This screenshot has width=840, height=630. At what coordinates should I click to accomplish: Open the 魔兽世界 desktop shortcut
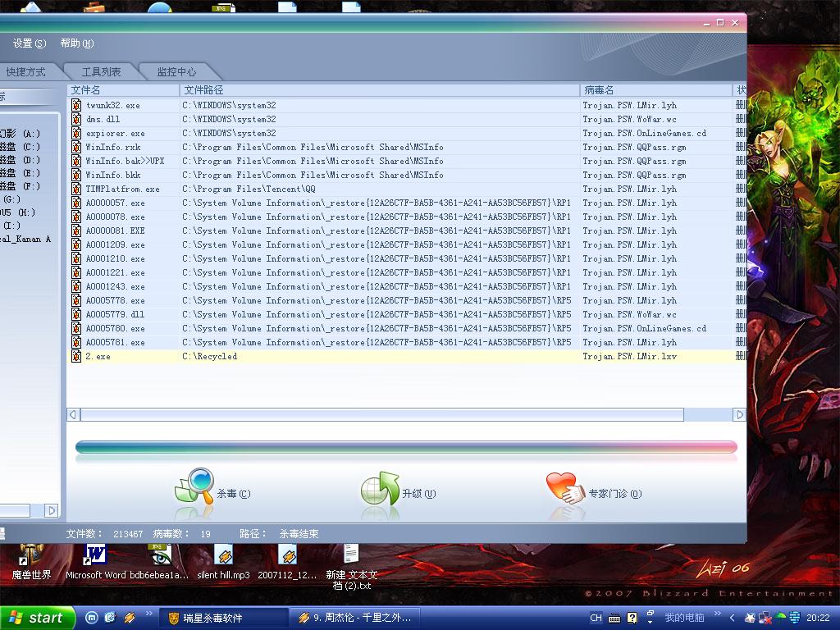coord(31,558)
